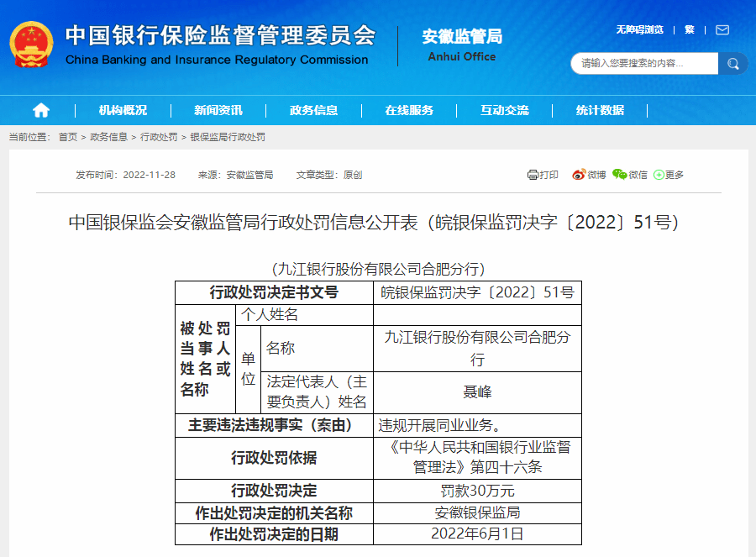Select the document number cell 皖银保监罚决字〔2022〕51号
Image resolution: width=756 pixels, height=557 pixels.
pyautogui.click(x=477, y=292)
